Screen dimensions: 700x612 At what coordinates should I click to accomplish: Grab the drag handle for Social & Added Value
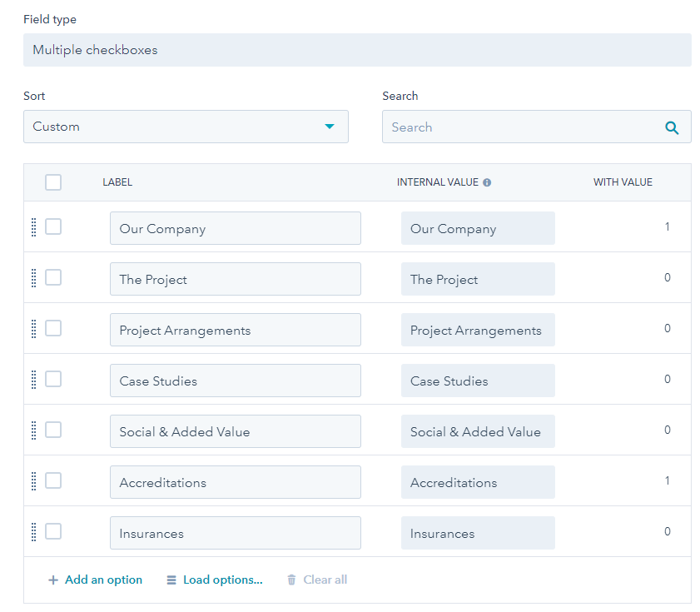pos(33,430)
